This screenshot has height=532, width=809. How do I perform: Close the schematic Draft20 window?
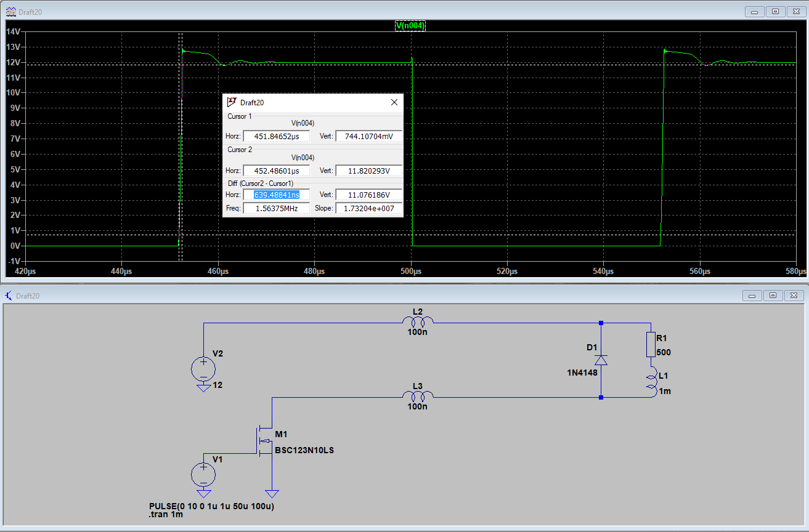click(x=793, y=296)
